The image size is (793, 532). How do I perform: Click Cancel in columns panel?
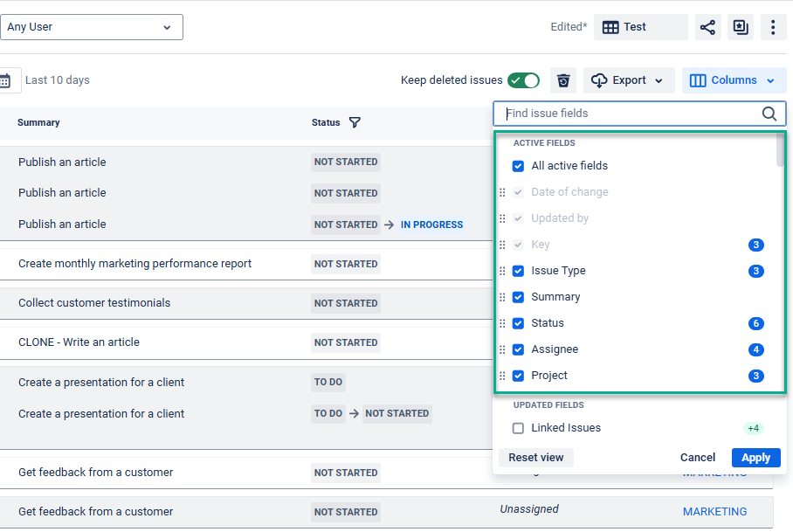[x=698, y=458]
